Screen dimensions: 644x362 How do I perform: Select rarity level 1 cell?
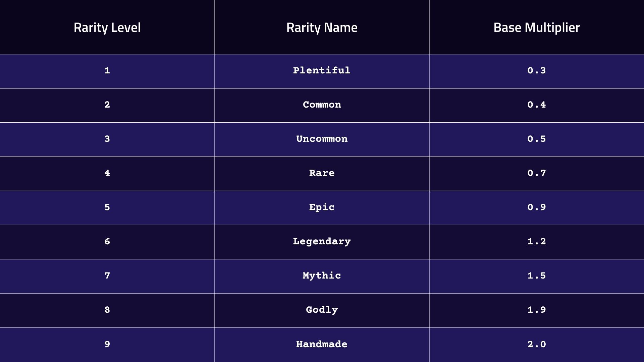tap(107, 71)
